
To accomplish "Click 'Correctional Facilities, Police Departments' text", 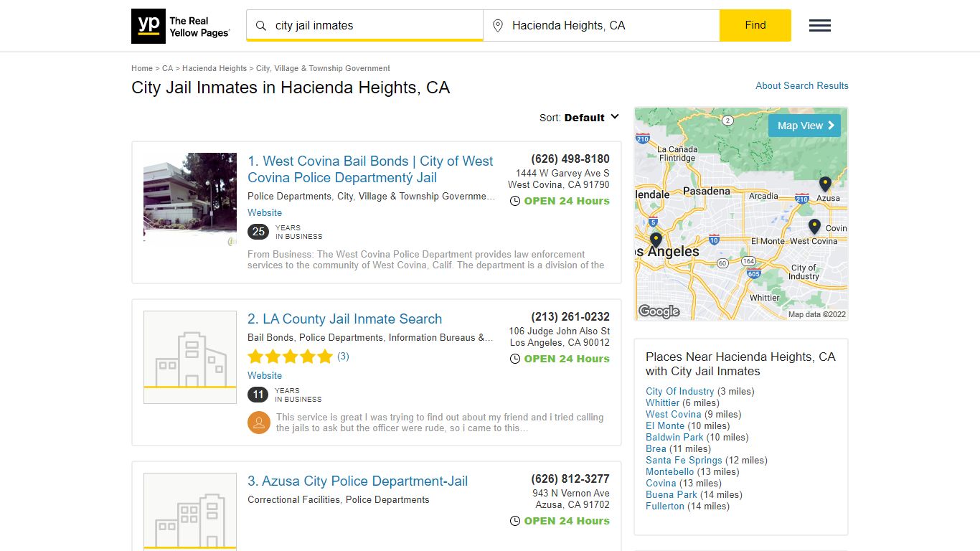I will click(339, 499).
